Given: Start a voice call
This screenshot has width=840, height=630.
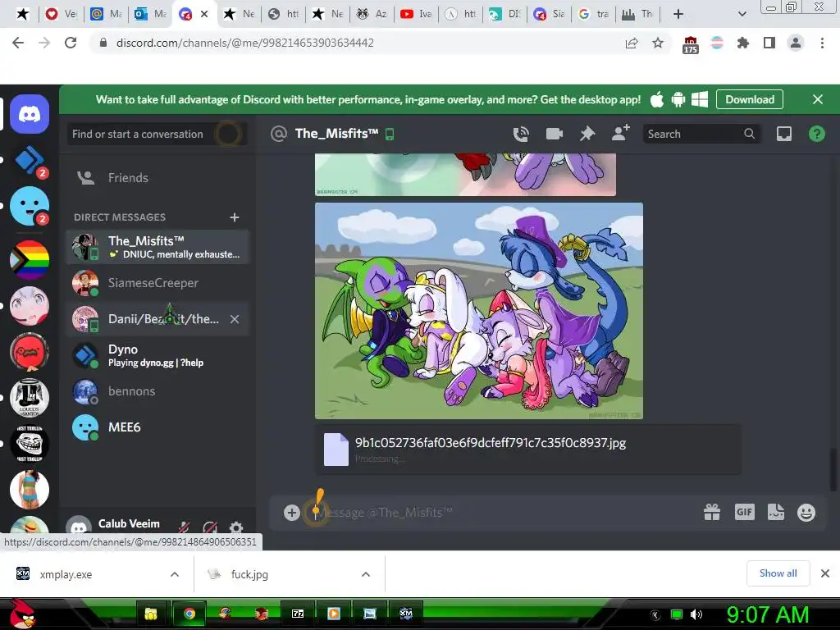Looking at the screenshot, I should tap(521, 134).
